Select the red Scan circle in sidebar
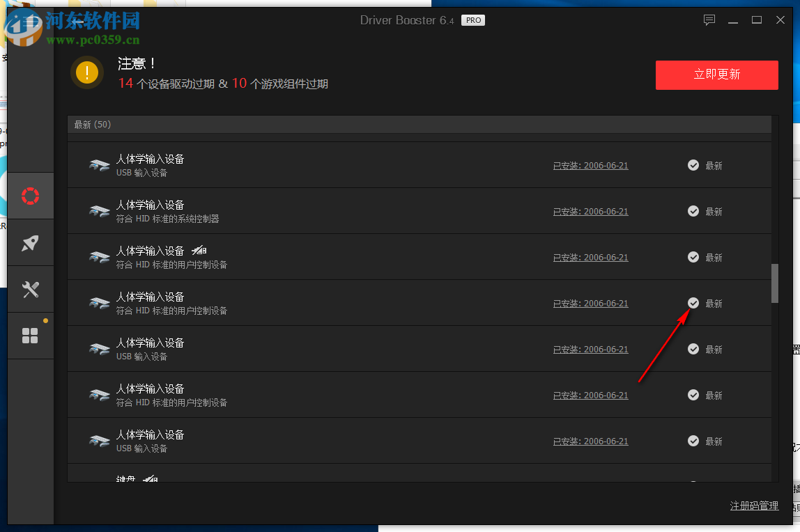The height and width of the screenshot is (532, 800). click(x=31, y=196)
